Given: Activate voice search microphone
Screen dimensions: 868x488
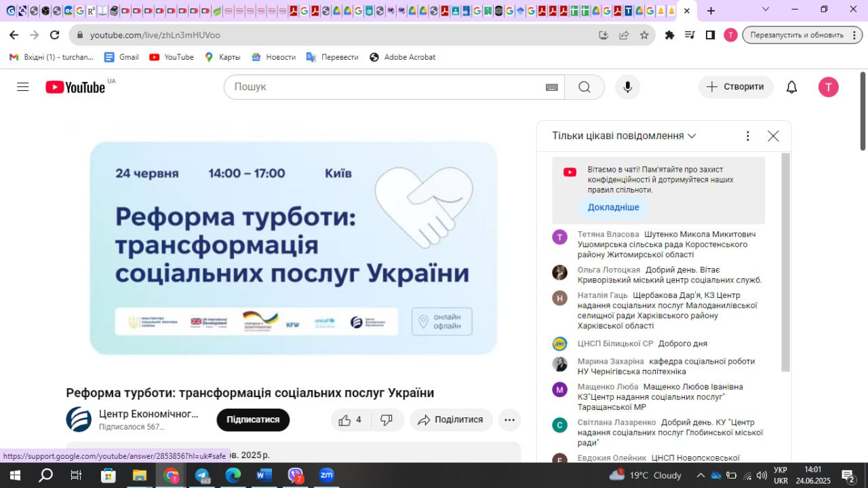Looking at the screenshot, I should pyautogui.click(x=628, y=87).
